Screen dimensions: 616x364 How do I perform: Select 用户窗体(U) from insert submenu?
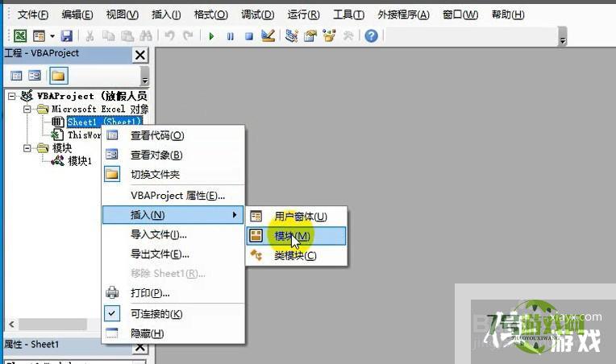[297, 216]
